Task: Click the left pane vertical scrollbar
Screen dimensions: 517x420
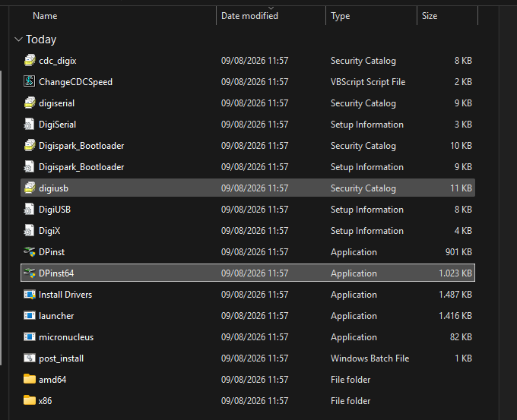Action: pos(1,217)
